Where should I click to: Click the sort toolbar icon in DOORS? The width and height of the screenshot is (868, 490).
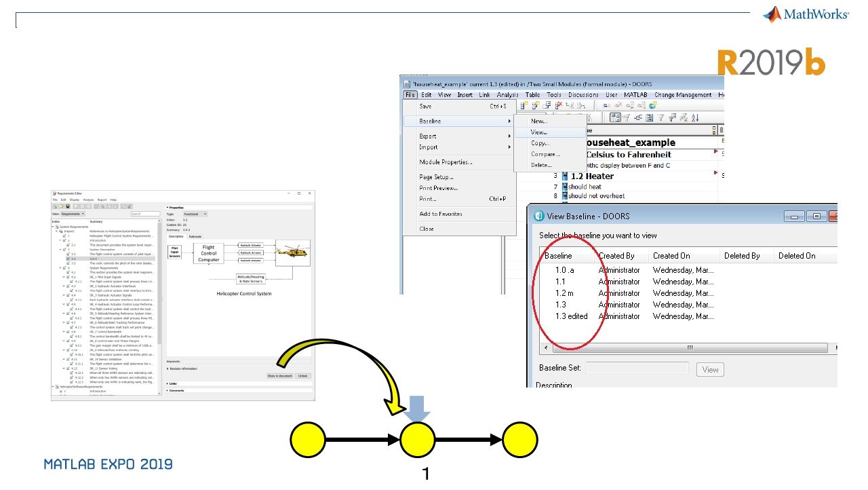point(696,117)
